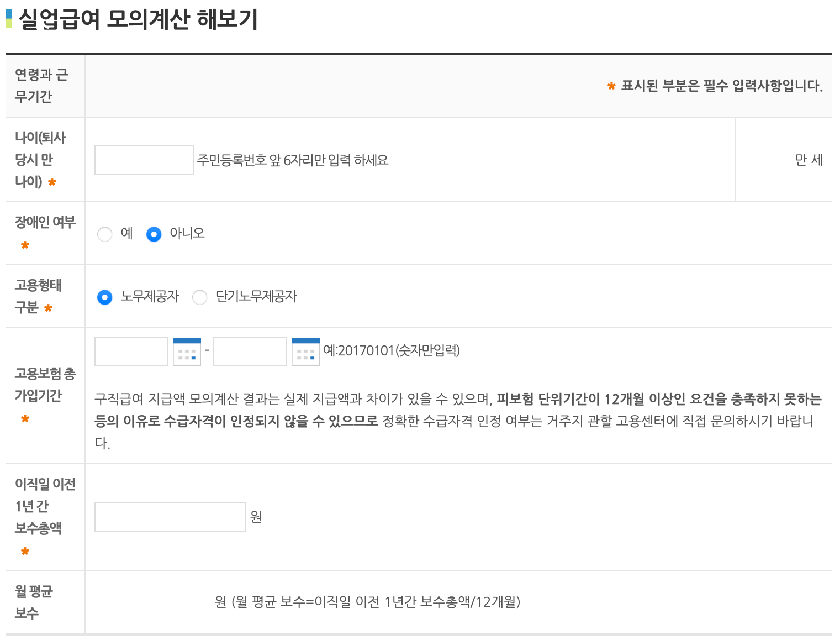Select the 단기노무제공자 employment type option
Screen dimensions: 840x640
tap(199, 297)
